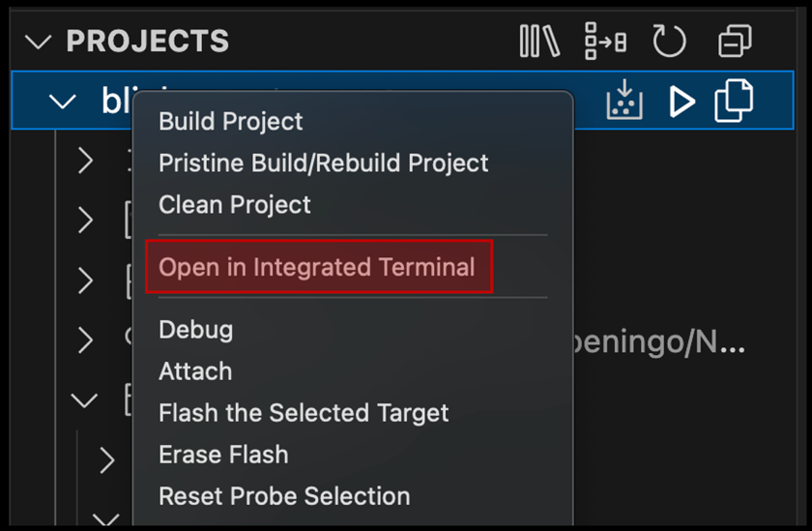Screen dimensions: 812x531
Task: Click the PROJECTS panel title
Action: pyautogui.click(x=147, y=42)
